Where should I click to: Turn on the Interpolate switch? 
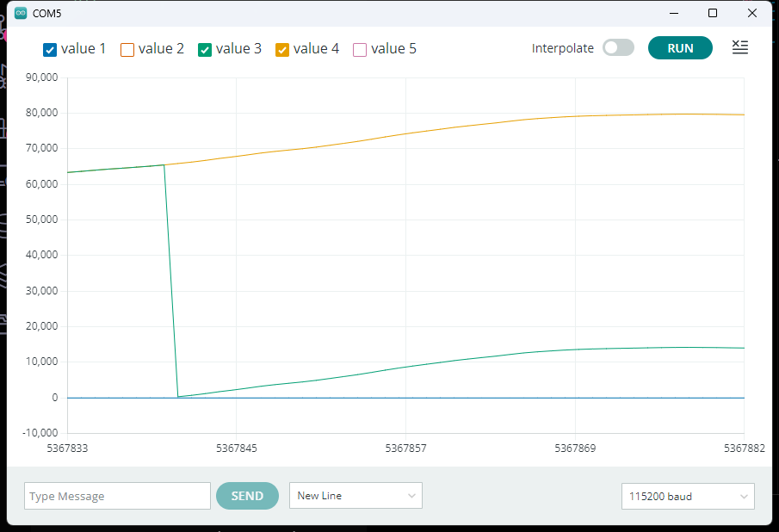(x=618, y=48)
